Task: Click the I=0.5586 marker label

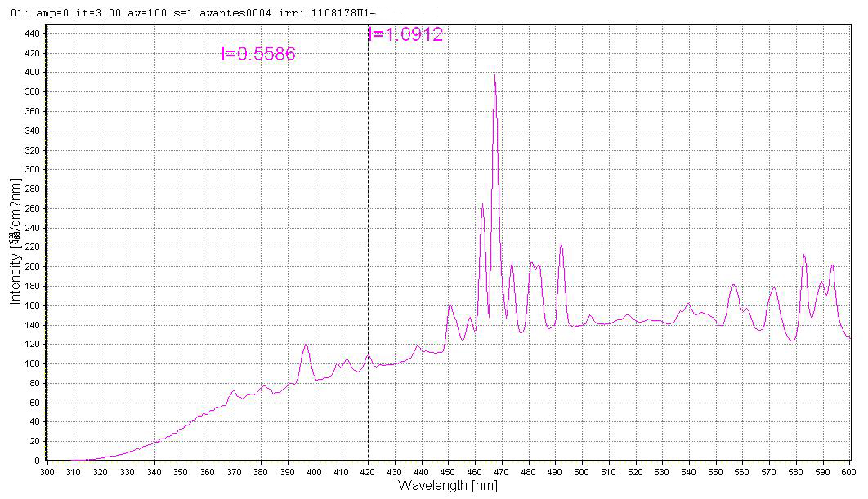Action: pos(258,54)
